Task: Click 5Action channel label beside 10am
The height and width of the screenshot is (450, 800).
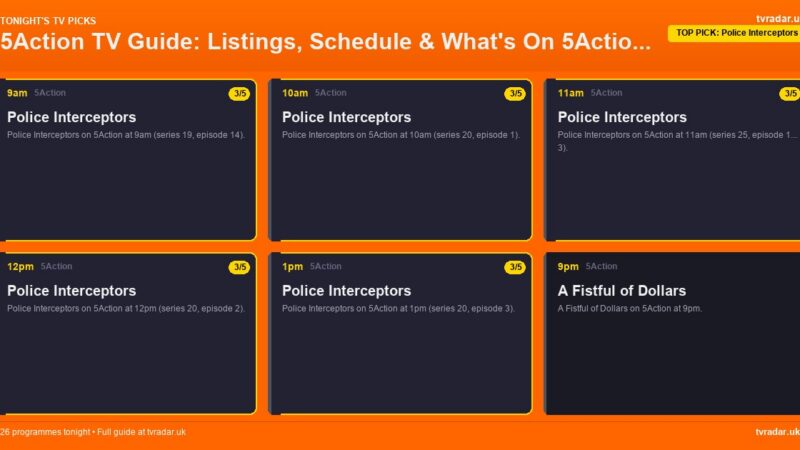Action: (331, 93)
